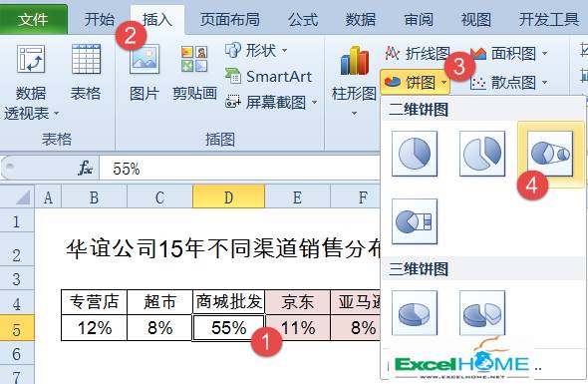The image size is (588, 384).
Task: Click the 超市 cell
Action: click(159, 302)
